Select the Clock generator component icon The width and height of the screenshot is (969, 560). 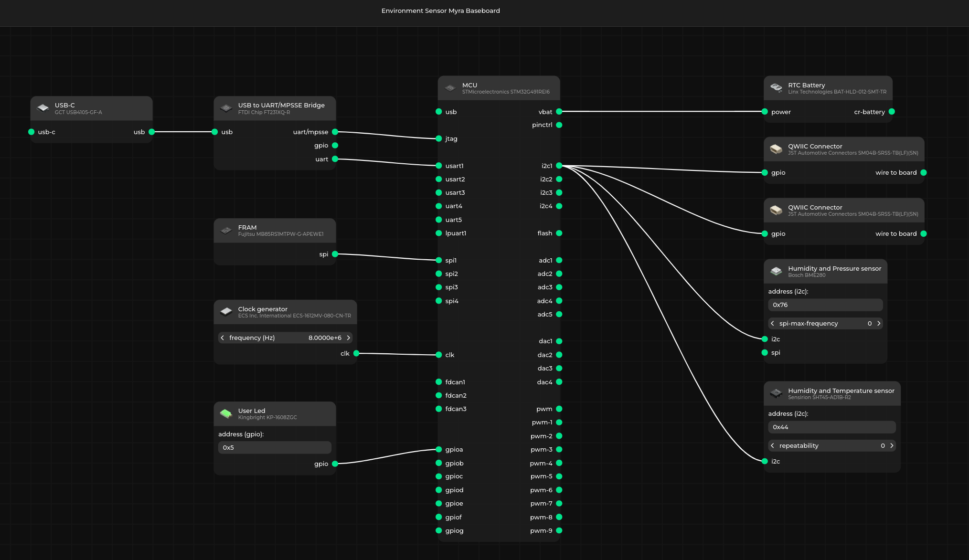pyautogui.click(x=226, y=312)
